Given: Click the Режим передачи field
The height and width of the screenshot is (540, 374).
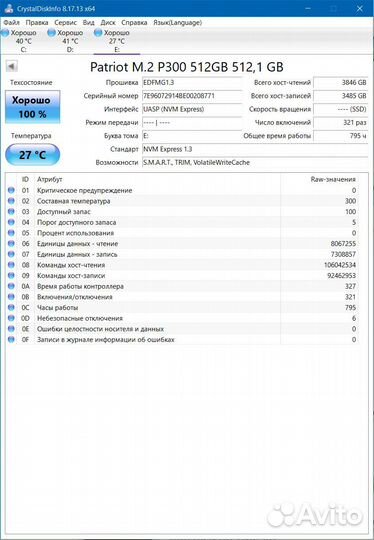Looking at the screenshot, I should coord(192,123).
